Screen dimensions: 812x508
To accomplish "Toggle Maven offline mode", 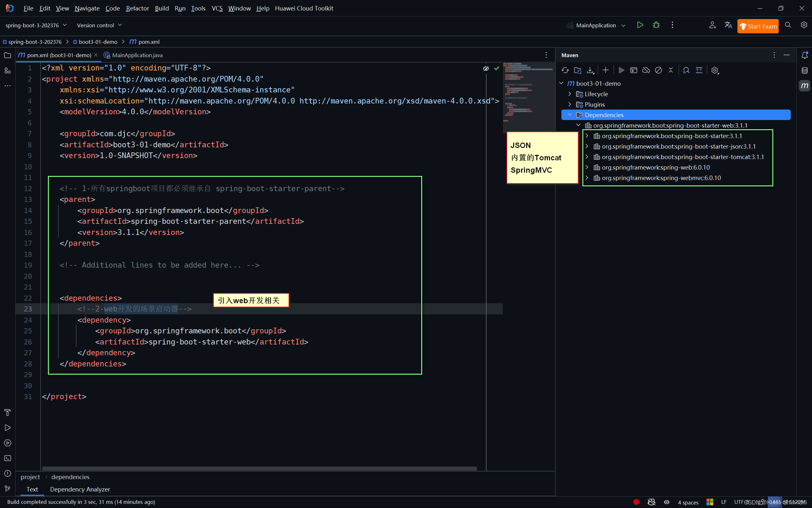I will 646,70.
